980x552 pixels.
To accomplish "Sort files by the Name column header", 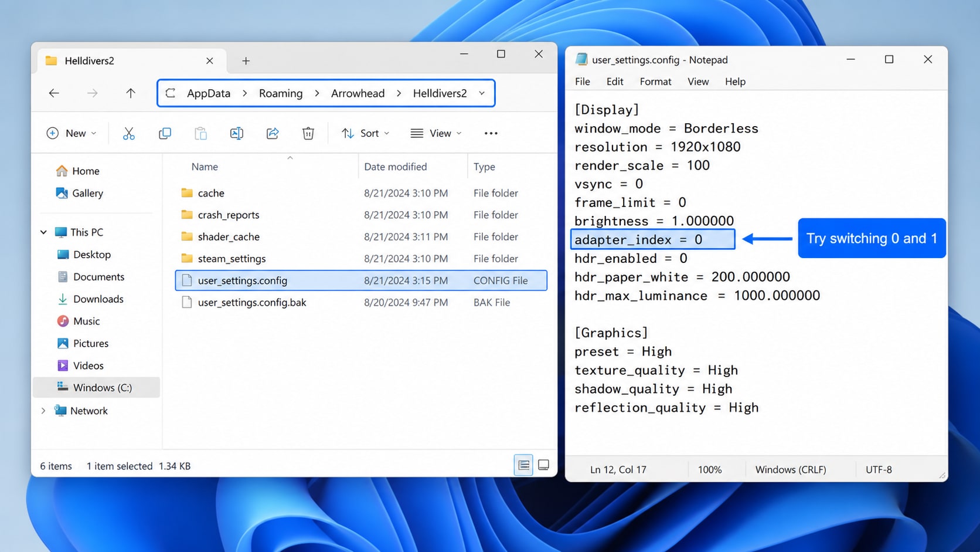I will (x=205, y=167).
